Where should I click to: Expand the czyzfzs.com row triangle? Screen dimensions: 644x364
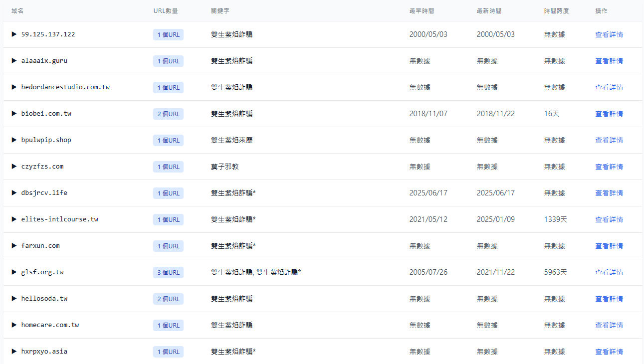(14, 167)
